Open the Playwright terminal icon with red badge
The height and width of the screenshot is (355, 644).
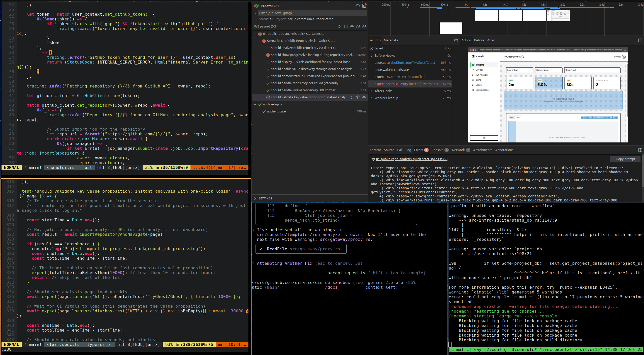pyautogui.click(x=364, y=6)
